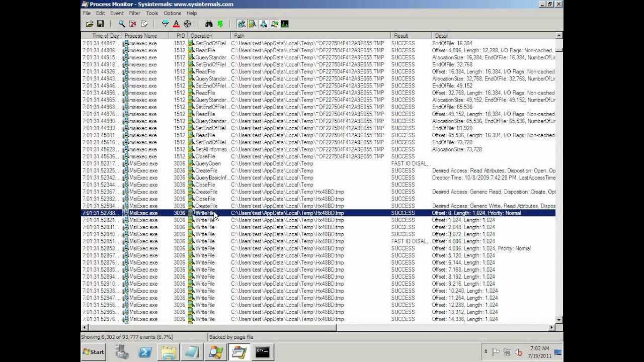Click the 'Offset: 10,240, Length: 1,024' detail cell
644x362 pixels.
tap(465, 291)
